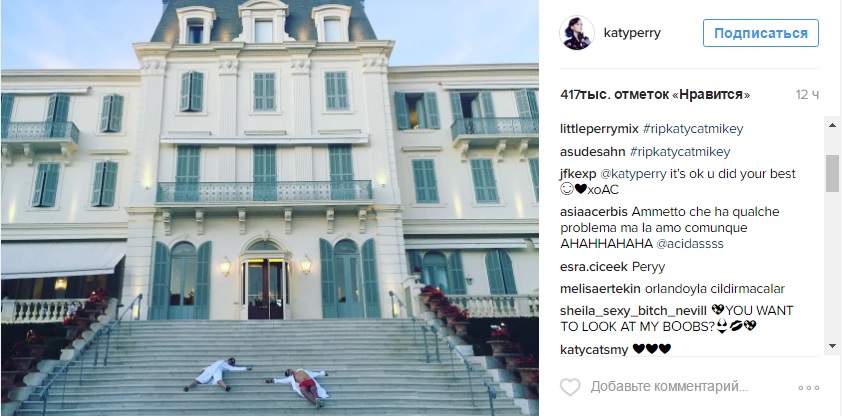Click katyperry profile avatar

pos(577,33)
